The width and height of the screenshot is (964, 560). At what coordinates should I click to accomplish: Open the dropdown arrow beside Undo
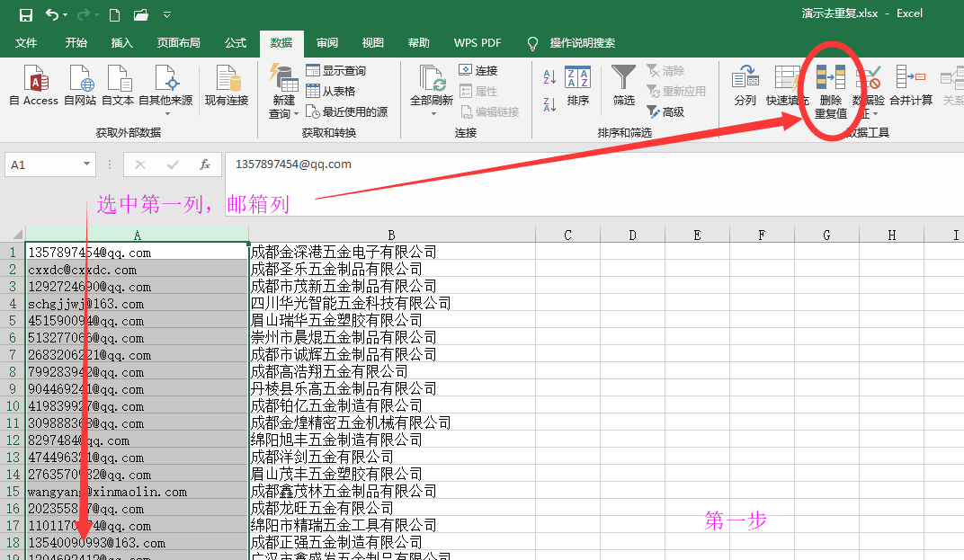pyautogui.click(x=65, y=15)
